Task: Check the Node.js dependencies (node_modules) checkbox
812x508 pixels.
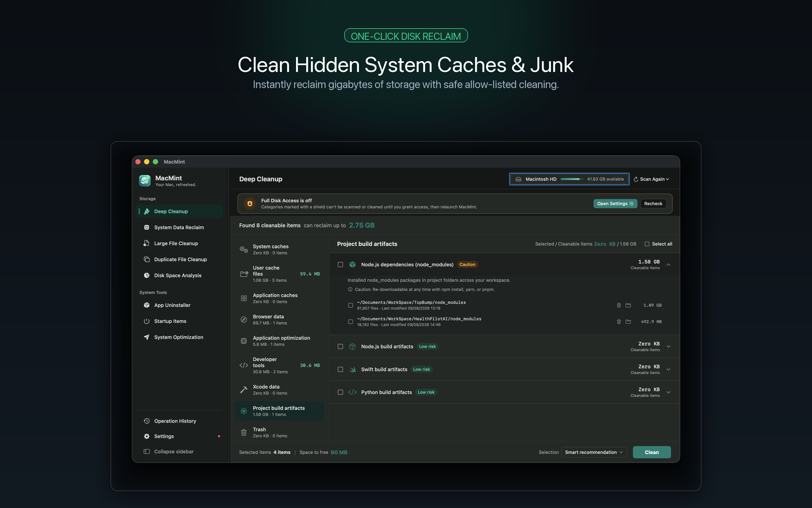Action: (x=340, y=264)
